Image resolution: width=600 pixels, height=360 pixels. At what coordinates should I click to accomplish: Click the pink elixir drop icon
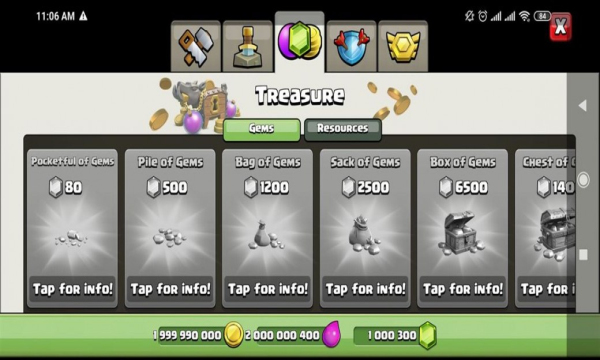[x=331, y=334]
